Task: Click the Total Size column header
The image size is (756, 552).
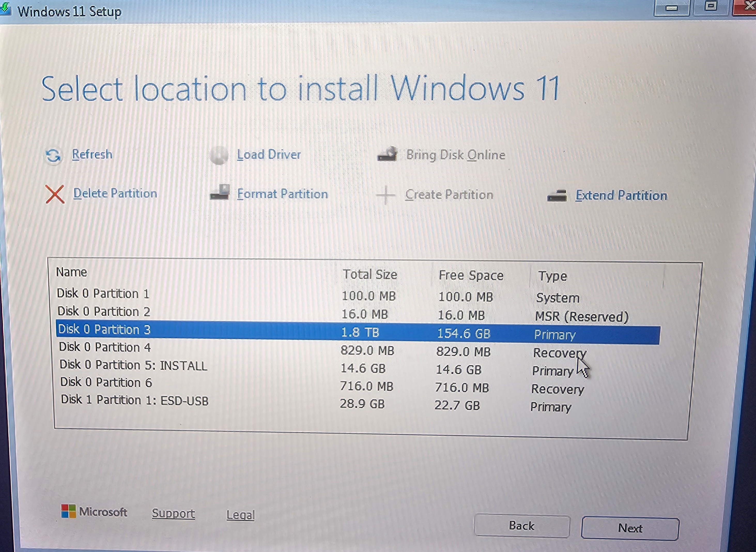Action: (370, 274)
